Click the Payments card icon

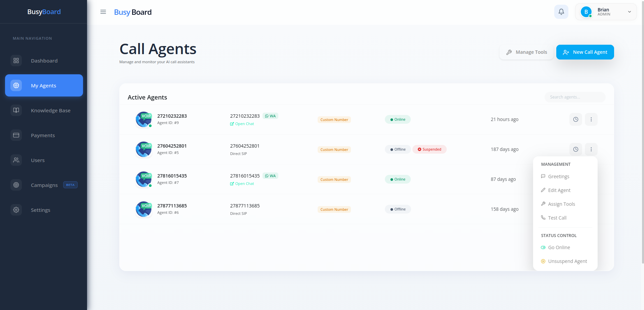16,135
